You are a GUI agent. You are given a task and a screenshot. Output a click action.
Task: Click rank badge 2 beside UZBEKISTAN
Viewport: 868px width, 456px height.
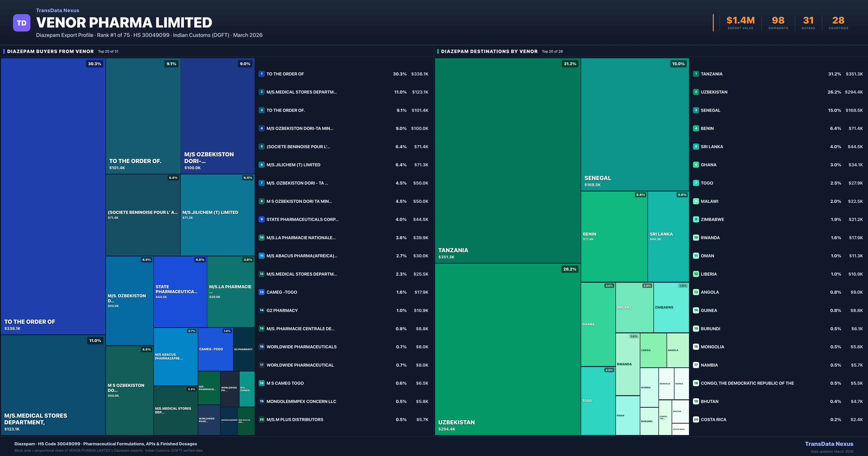tap(696, 92)
